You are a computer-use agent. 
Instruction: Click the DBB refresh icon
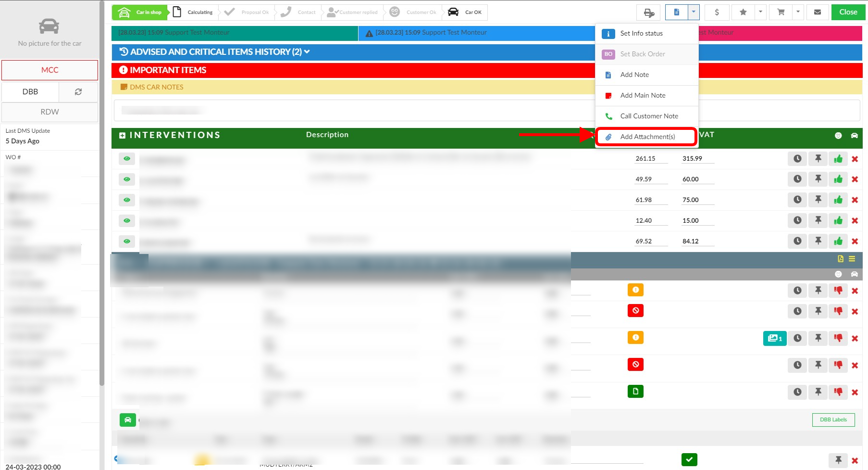tap(78, 92)
